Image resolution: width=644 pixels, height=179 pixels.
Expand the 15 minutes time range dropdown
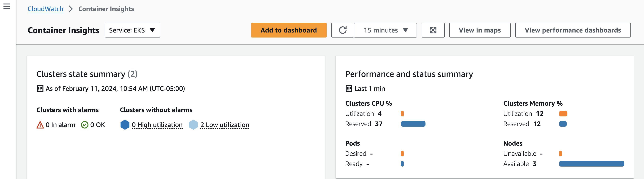tap(385, 30)
